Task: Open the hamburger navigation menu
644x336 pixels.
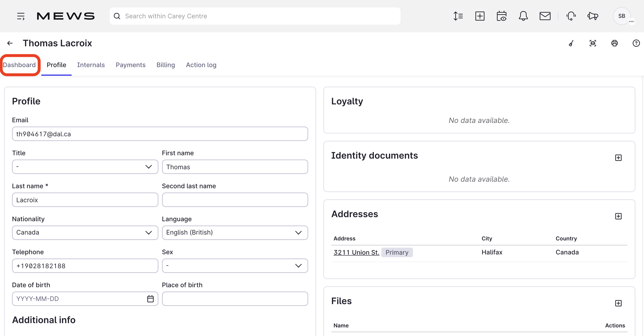Action: pos(21,16)
